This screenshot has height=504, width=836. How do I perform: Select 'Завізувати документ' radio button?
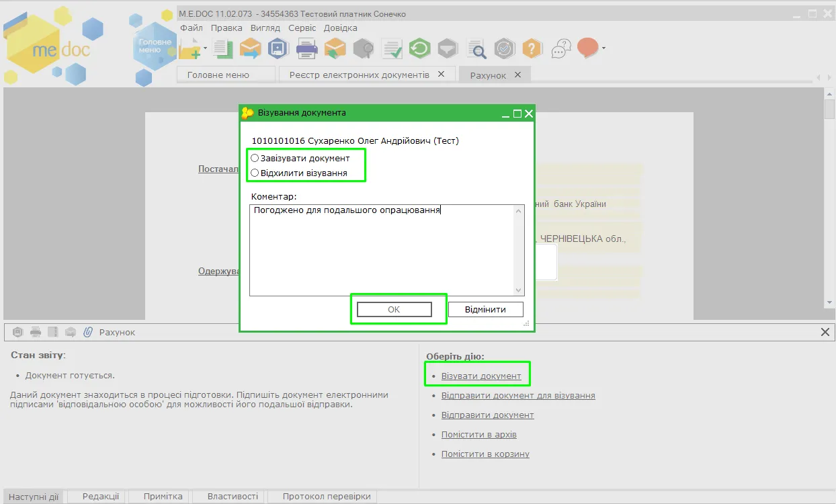point(255,158)
